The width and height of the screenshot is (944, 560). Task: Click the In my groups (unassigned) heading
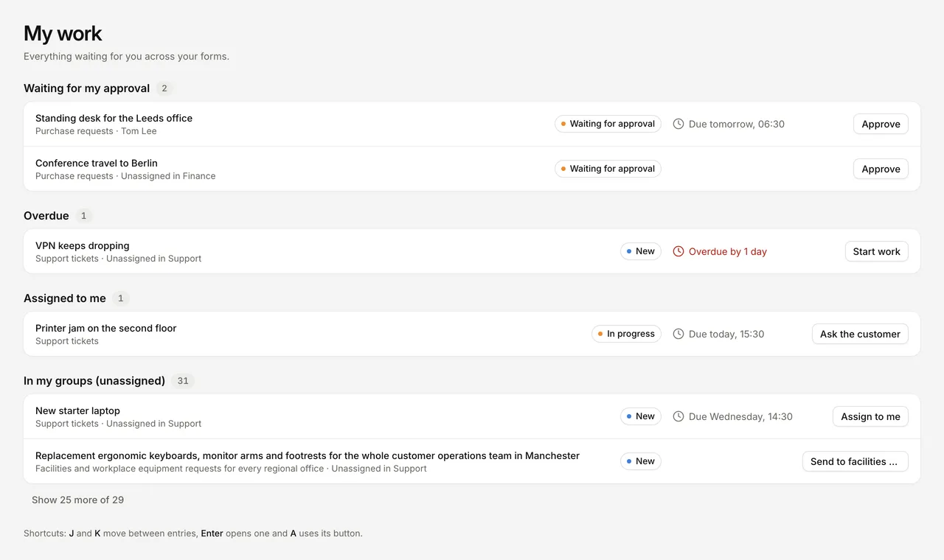(94, 381)
